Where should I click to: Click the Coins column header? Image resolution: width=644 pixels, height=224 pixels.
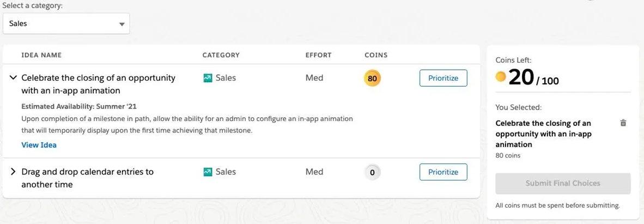click(x=376, y=55)
